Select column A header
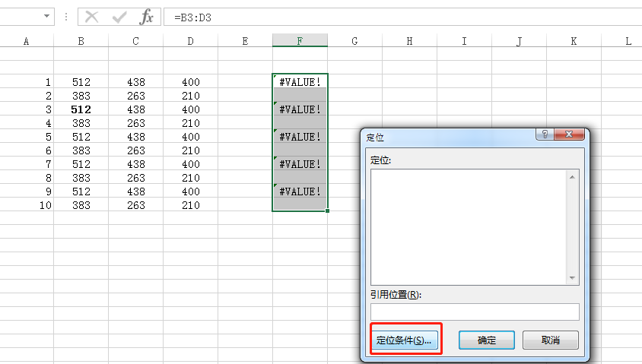642x364 pixels. [26, 41]
